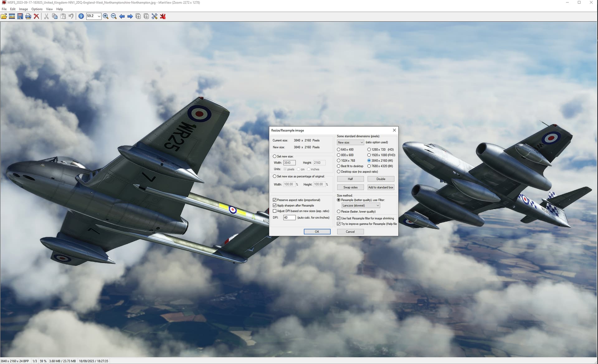The image size is (598, 364).
Task: Click the zoom in magnifier icon
Action: coord(106,16)
